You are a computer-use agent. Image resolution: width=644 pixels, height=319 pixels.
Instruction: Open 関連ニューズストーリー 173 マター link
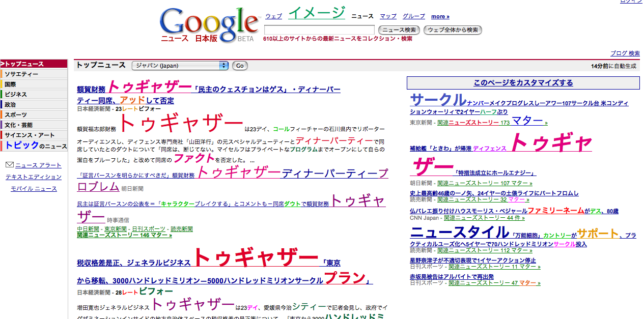(492, 122)
